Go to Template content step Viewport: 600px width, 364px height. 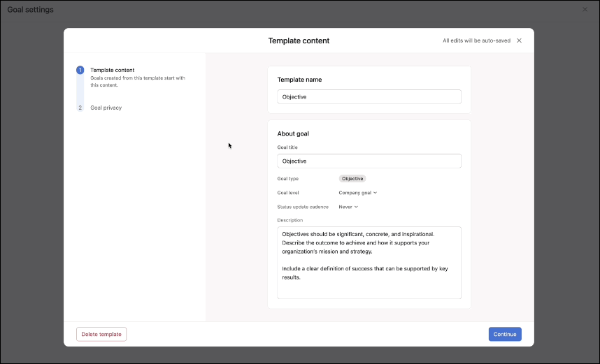click(112, 70)
